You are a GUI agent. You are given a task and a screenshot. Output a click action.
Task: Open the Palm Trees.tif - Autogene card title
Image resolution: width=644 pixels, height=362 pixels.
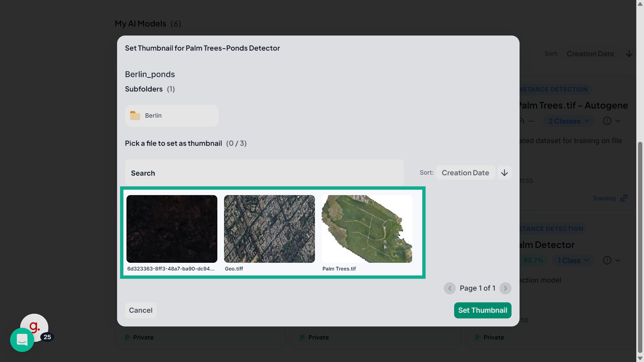click(573, 105)
